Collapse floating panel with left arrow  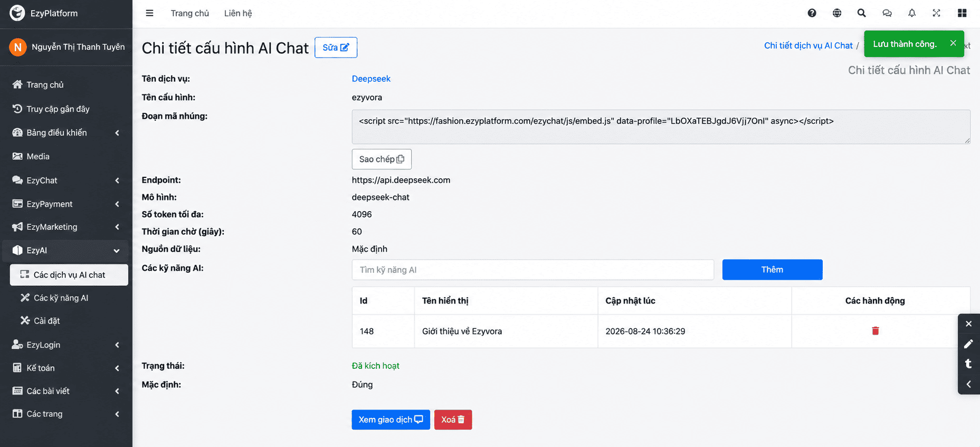point(969,384)
